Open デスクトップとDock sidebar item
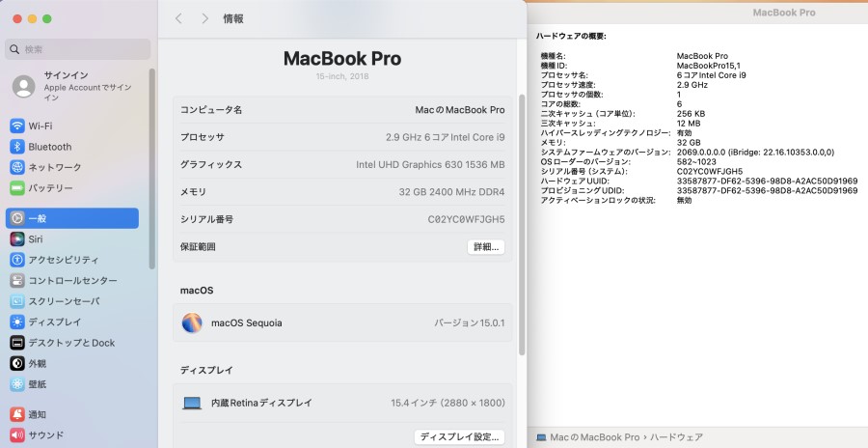The image size is (868, 448). click(72, 343)
